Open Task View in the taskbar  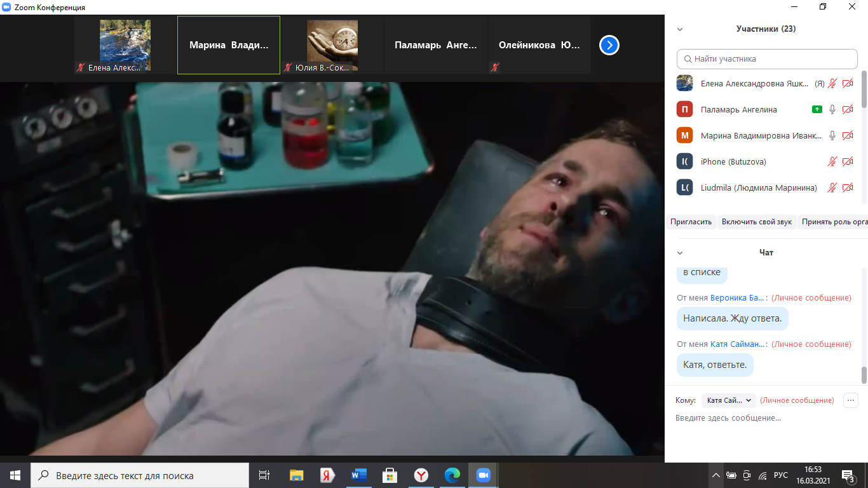(264, 475)
